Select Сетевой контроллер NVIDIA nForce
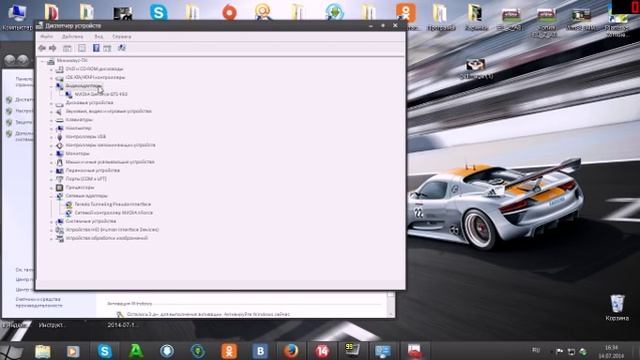The width and height of the screenshot is (640, 360). coord(113,213)
